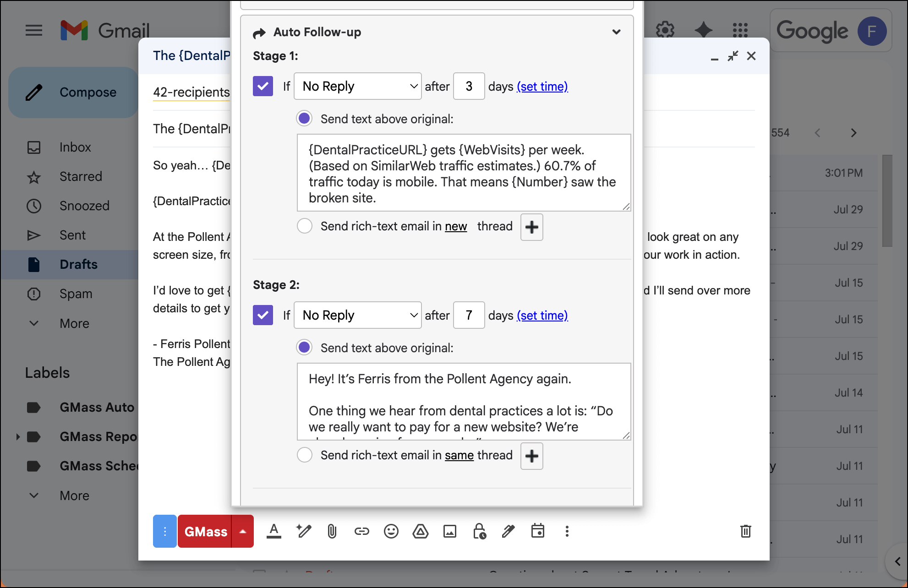This screenshot has height=588, width=908.
Task: Open the Snoozed folder
Action: [70, 206]
